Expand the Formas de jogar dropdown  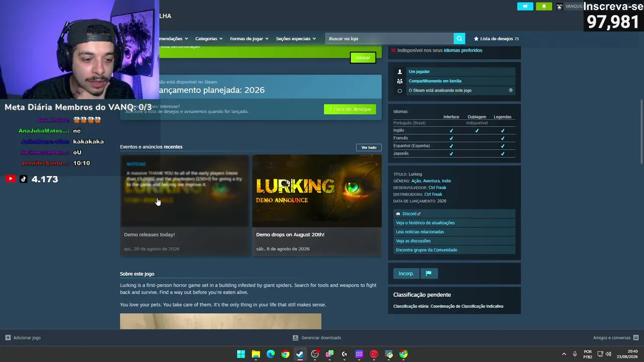coord(249,39)
